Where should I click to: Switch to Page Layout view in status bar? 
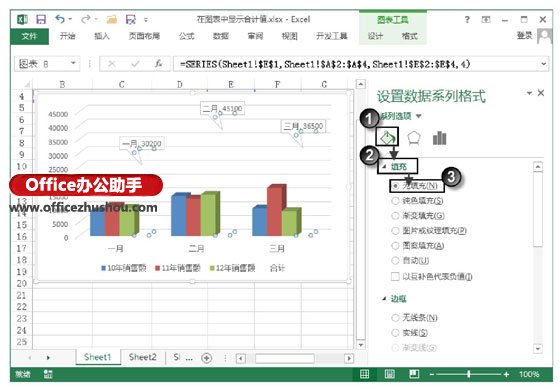click(x=390, y=374)
